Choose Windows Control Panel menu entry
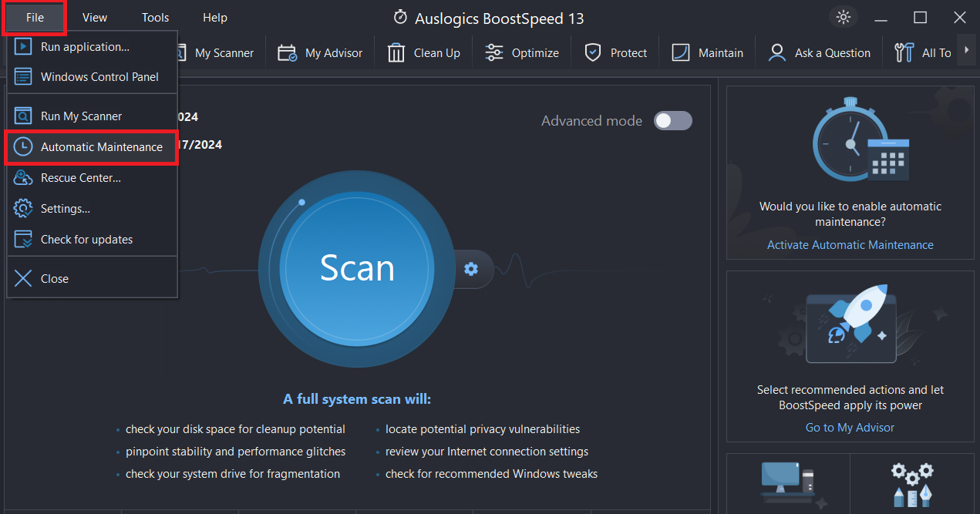The image size is (980, 514). 93,77
